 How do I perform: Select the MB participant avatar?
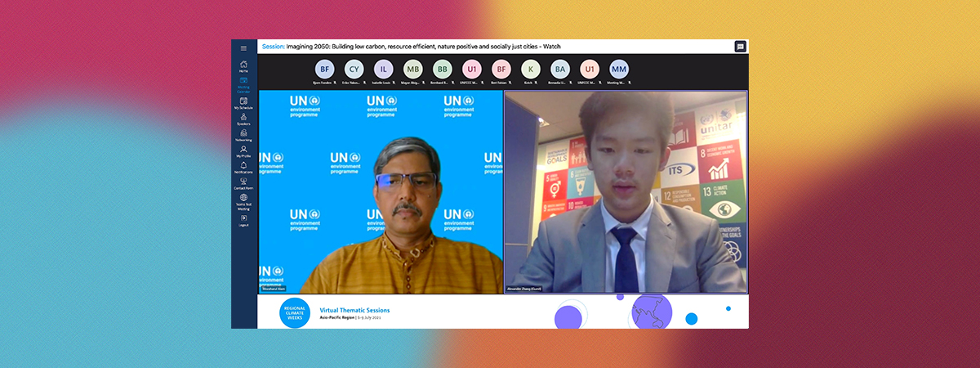[x=412, y=70]
